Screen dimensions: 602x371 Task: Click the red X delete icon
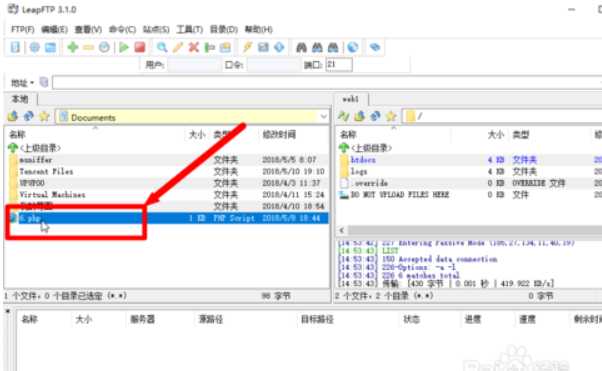[194, 47]
